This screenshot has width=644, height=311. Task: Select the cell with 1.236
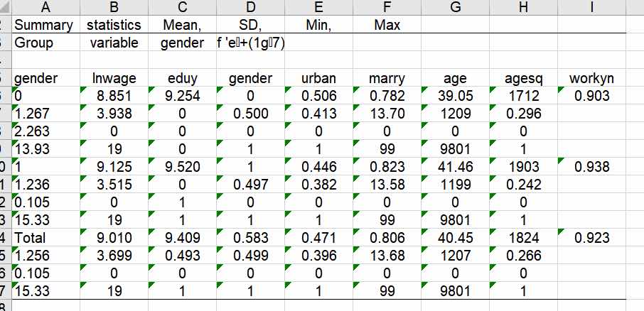pos(46,184)
